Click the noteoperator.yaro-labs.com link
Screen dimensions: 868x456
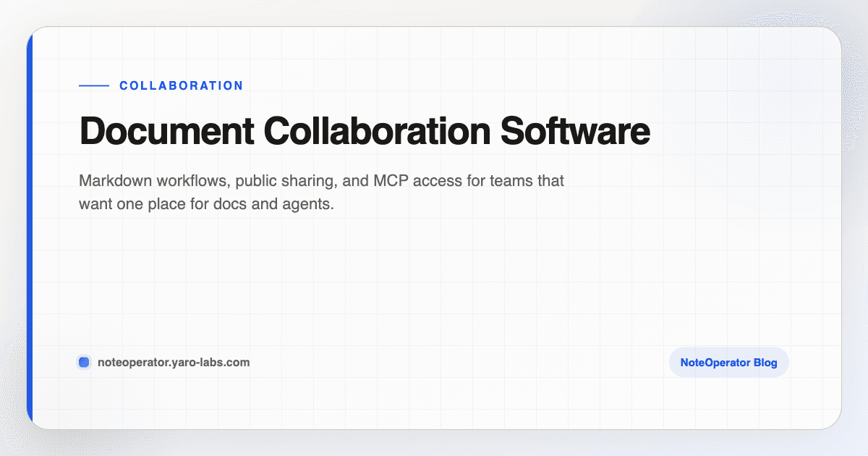[174, 362]
